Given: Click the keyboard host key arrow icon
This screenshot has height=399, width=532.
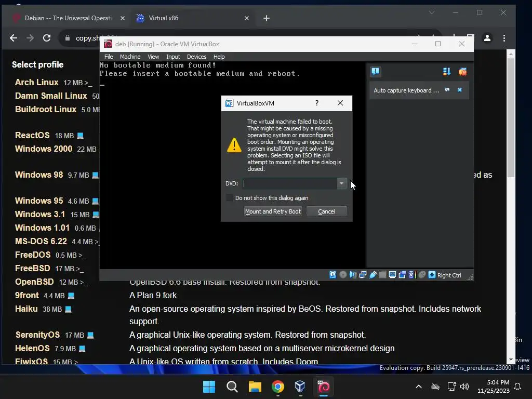Looking at the screenshot, I should pyautogui.click(x=432, y=275).
